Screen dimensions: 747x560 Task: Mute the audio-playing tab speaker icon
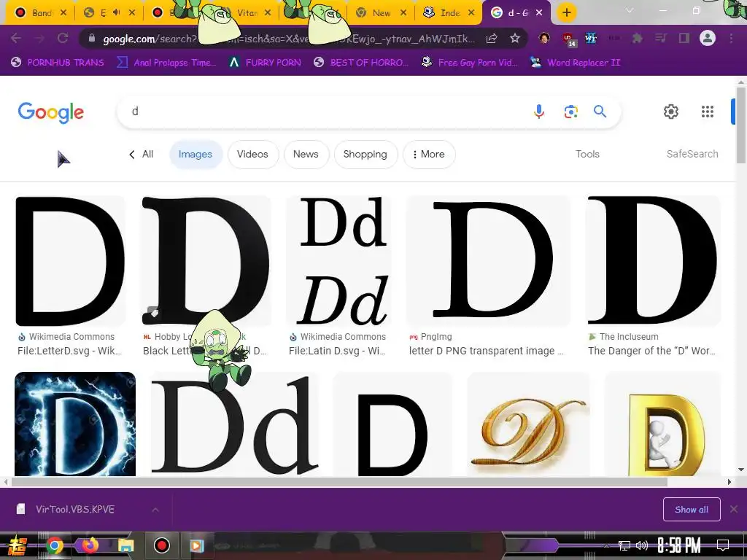tap(116, 12)
